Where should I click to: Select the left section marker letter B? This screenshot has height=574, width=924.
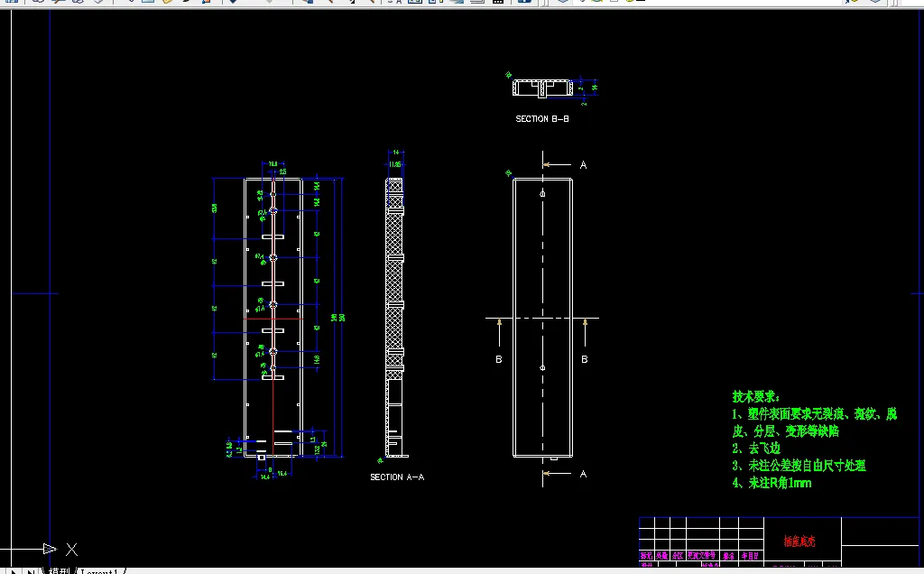(x=498, y=359)
